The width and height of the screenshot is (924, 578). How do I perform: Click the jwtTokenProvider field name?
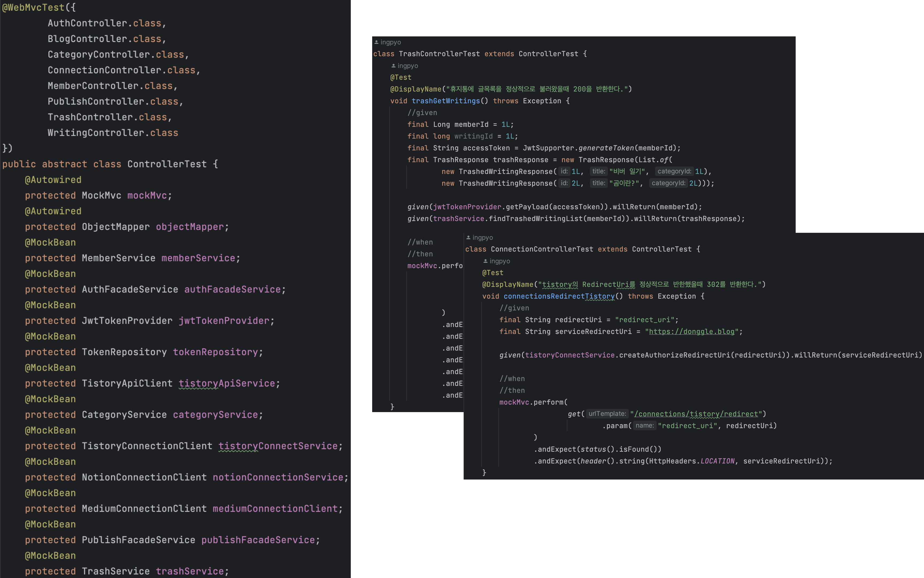[224, 321]
